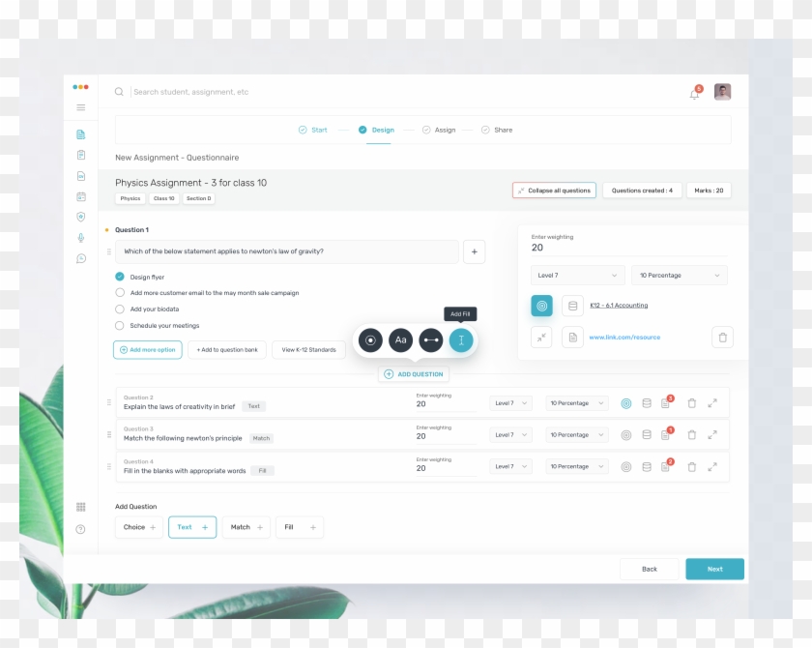Switch to the Share step
This screenshot has height=648, width=812.
(497, 130)
